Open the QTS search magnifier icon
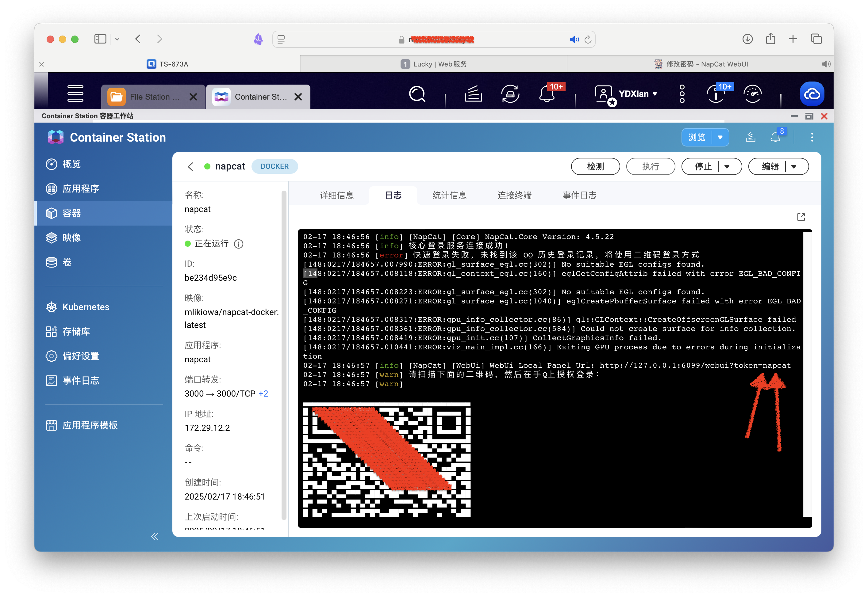 click(x=417, y=94)
